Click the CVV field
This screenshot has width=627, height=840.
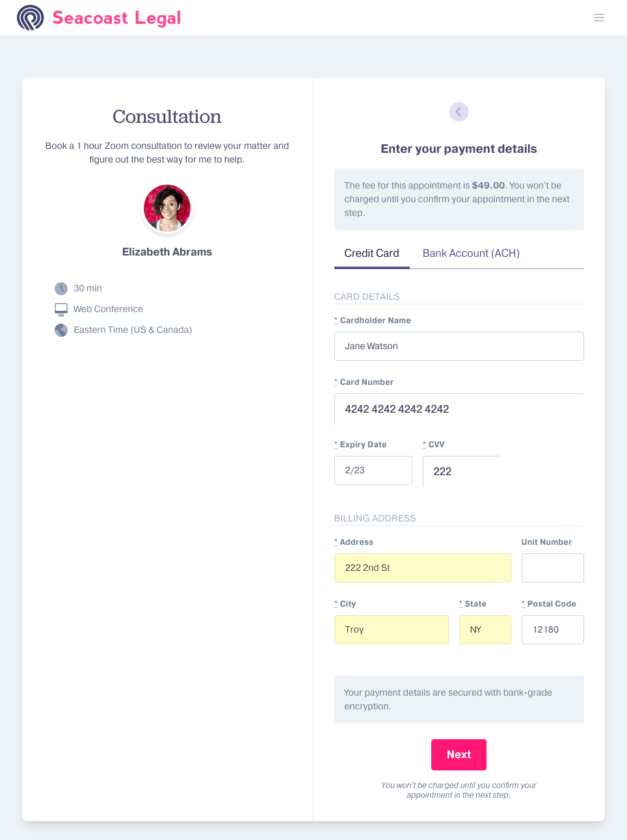(x=461, y=471)
